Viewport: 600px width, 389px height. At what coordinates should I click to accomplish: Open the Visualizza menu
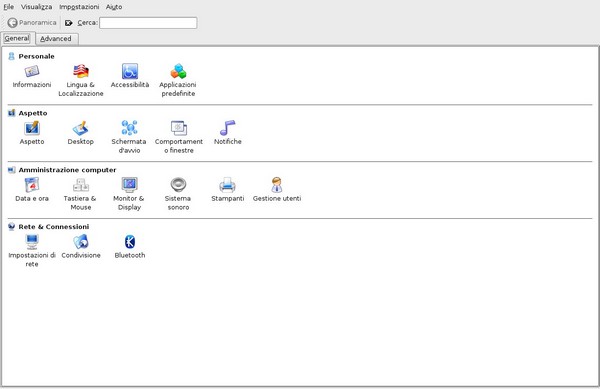click(36, 7)
